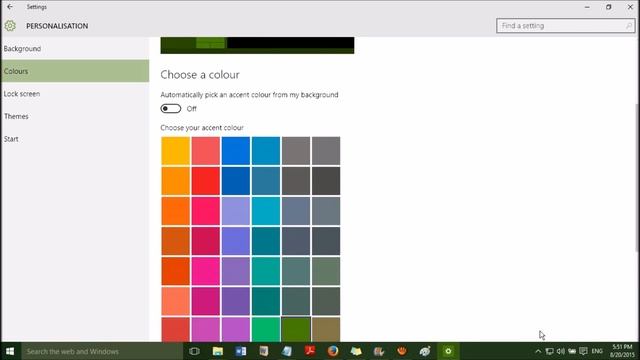
Task: Close the Settings window
Action: pyautogui.click(x=630, y=7)
